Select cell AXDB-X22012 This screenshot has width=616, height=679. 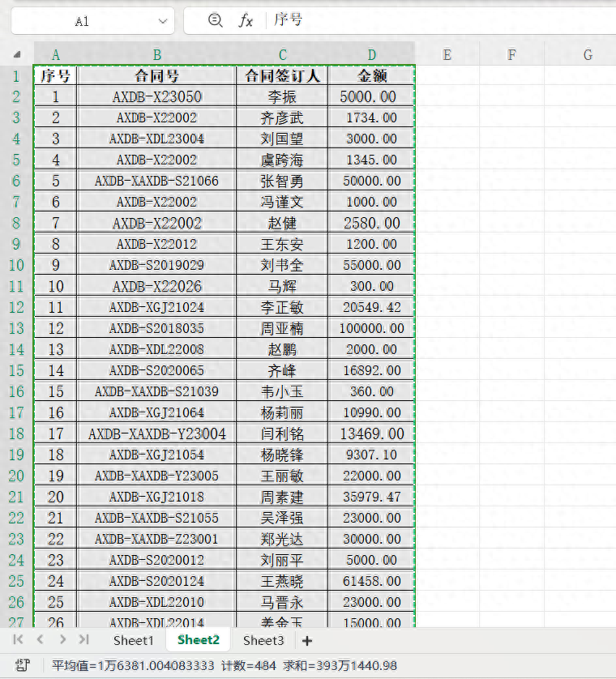[156, 244]
